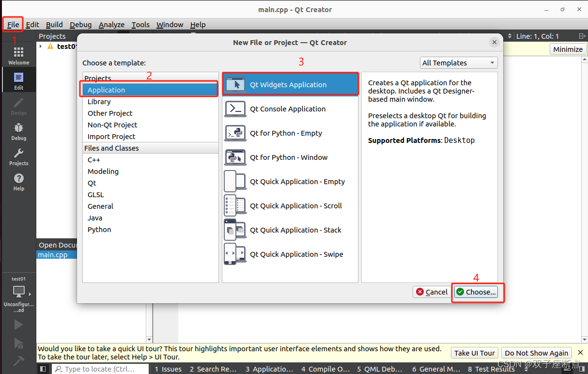Viewport: 588px width, 374px height.
Task: Click the Choose... button
Action: pos(476,292)
